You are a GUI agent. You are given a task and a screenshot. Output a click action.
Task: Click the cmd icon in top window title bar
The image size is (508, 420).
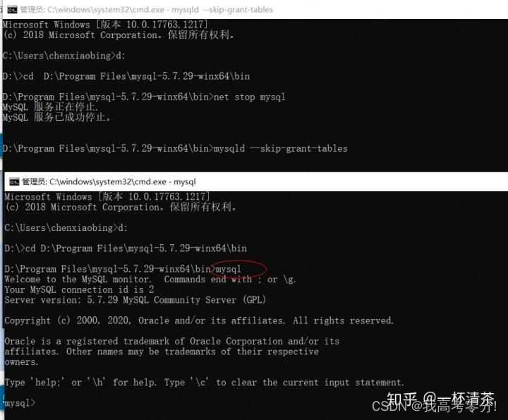(x=12, y=10)
